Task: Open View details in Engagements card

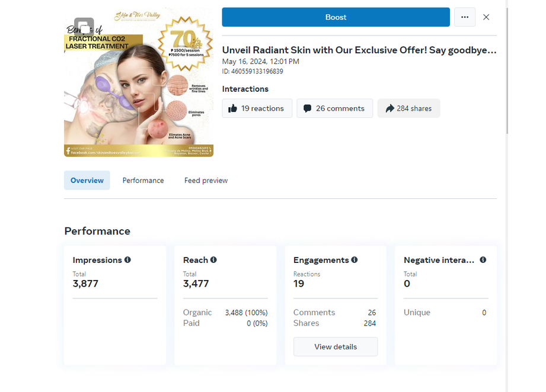Action: click(336, 347)
